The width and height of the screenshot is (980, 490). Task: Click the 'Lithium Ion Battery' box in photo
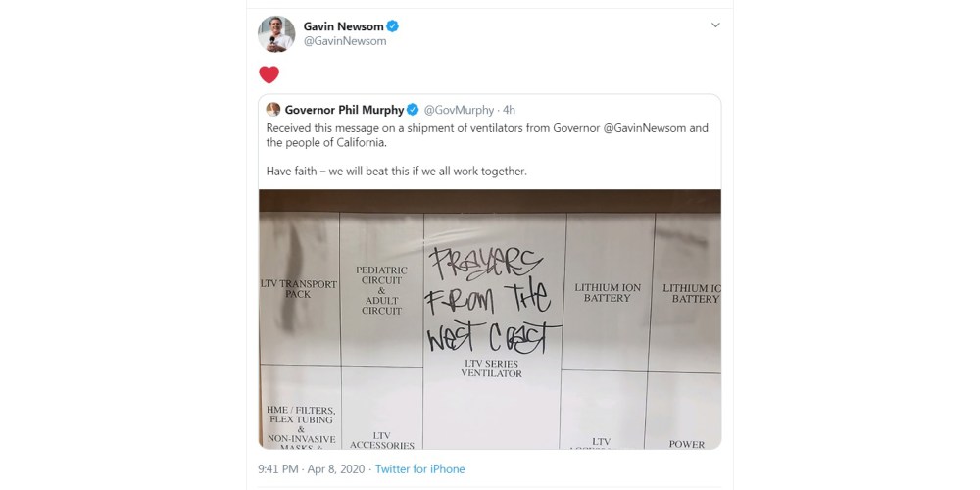tap(608, 293)
